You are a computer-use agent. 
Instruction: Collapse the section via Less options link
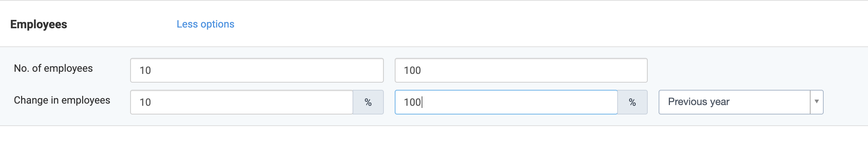pyautogui.click(x=205, y=24)
